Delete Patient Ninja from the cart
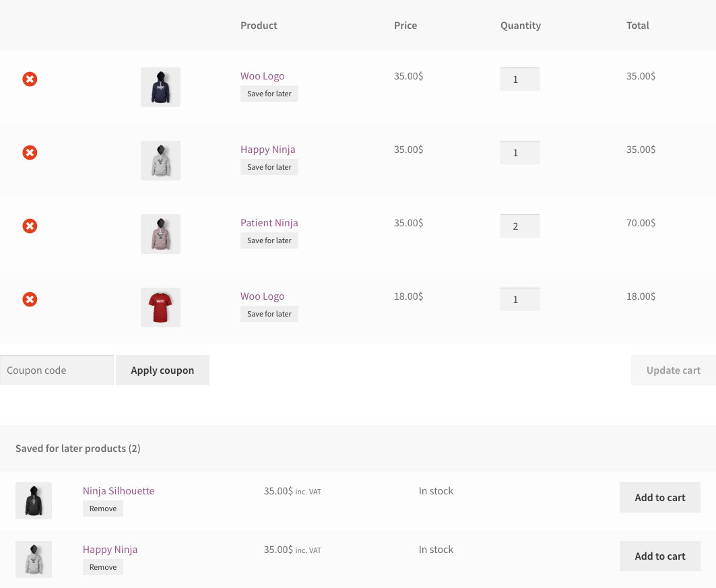This screenshot has width=716, height=588. (x=30, y=226)
